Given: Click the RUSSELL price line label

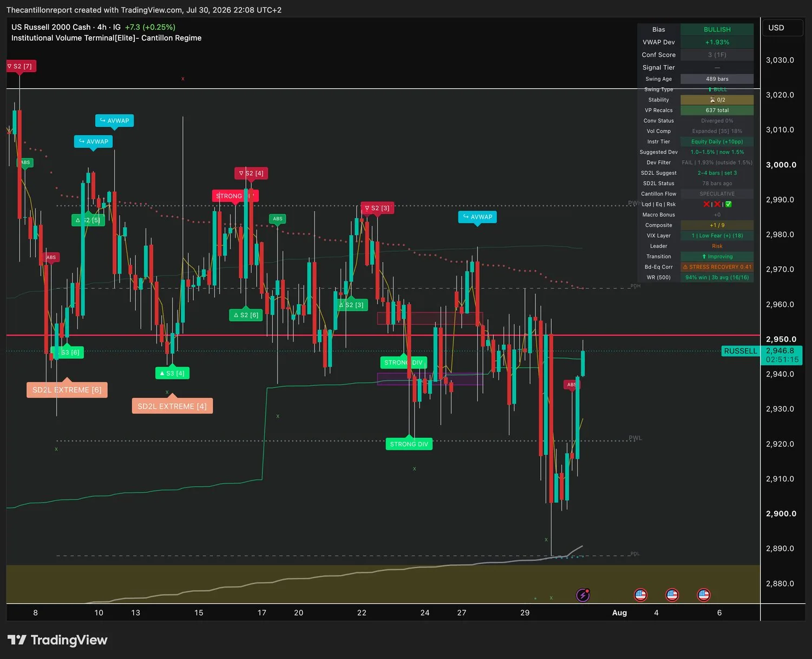Looking at the screenshot, I should (x=740, y=351).
